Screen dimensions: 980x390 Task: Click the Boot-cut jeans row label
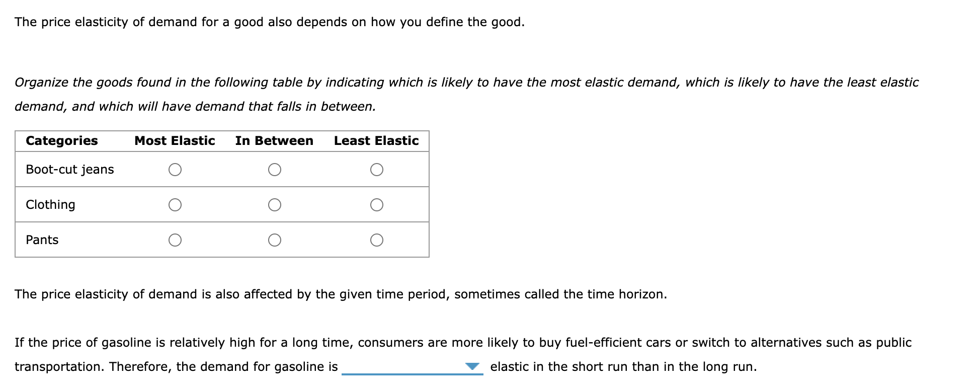point(70,170)
